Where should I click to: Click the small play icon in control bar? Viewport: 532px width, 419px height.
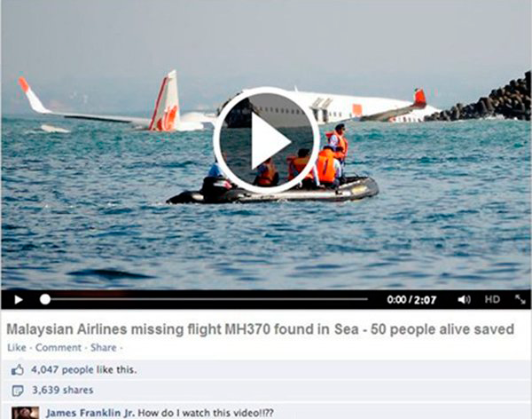point(19,300)
